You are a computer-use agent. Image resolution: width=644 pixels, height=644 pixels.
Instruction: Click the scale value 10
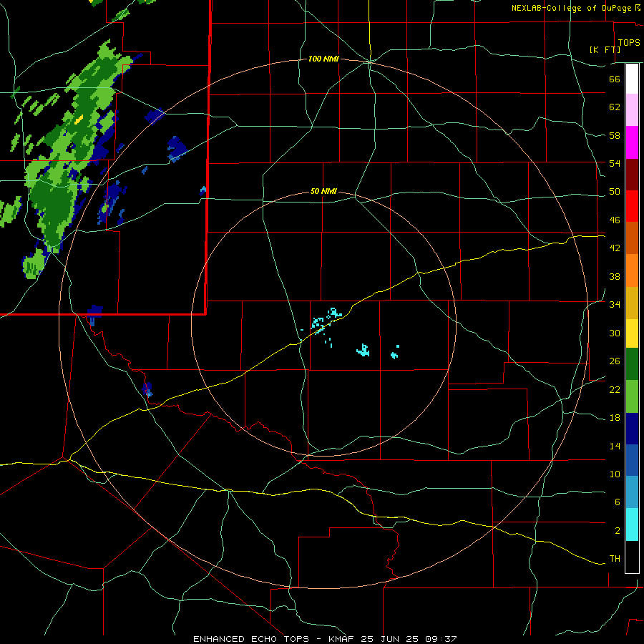point(615,474)
